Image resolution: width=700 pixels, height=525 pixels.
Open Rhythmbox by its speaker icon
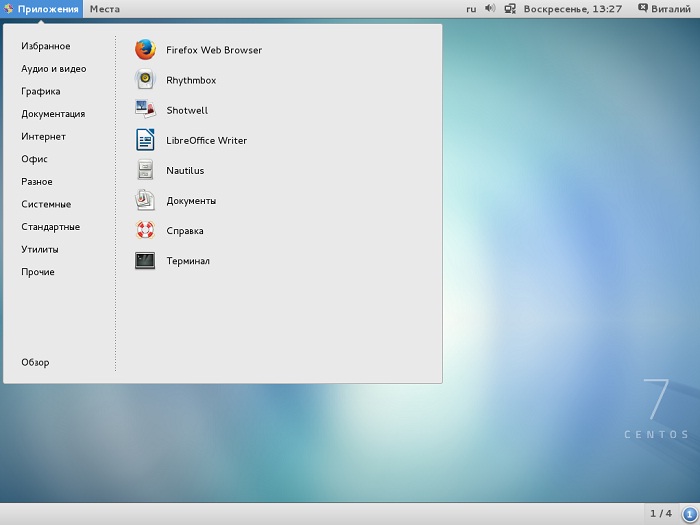(x=145, y=80)
